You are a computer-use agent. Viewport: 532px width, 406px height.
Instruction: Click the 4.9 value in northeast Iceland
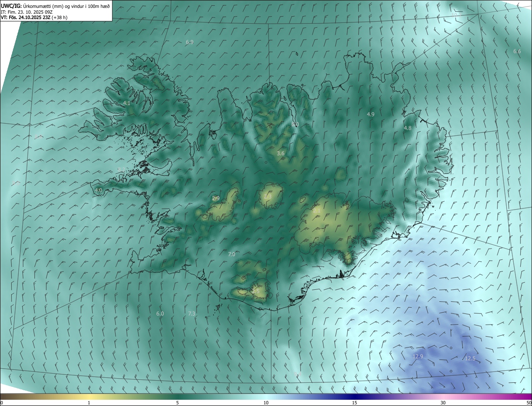371,114
